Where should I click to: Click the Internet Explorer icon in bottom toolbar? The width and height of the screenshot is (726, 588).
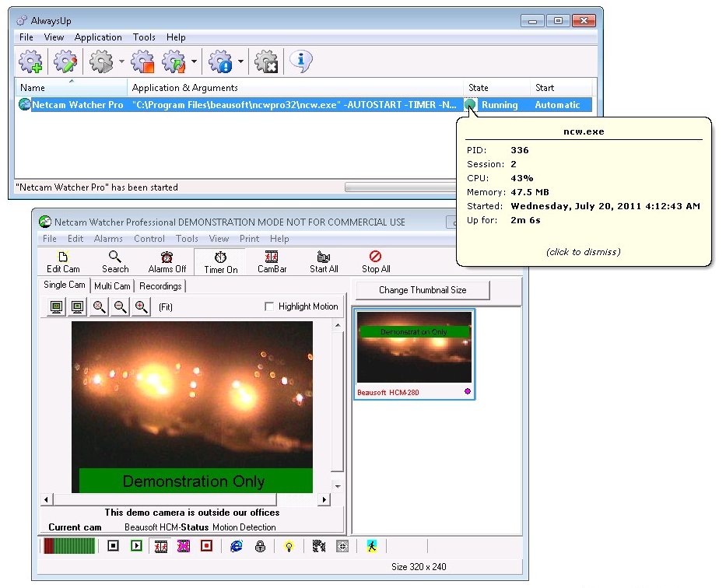[236, 546]
